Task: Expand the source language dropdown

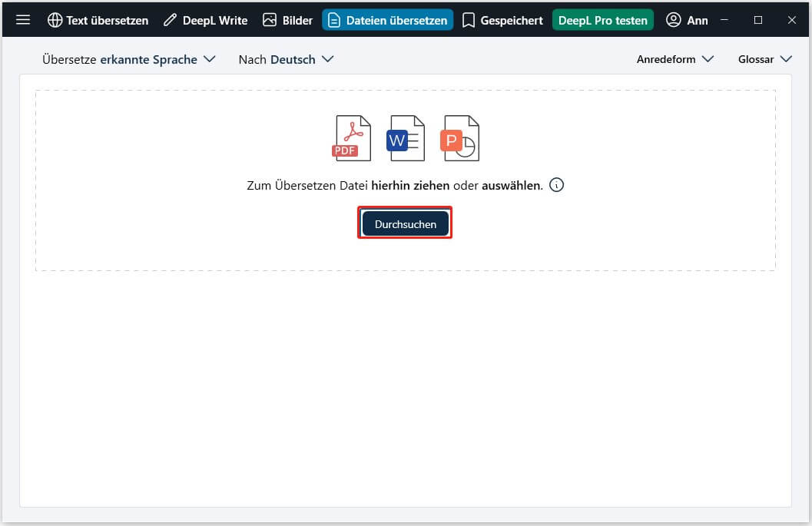Action: coord(128,60)
